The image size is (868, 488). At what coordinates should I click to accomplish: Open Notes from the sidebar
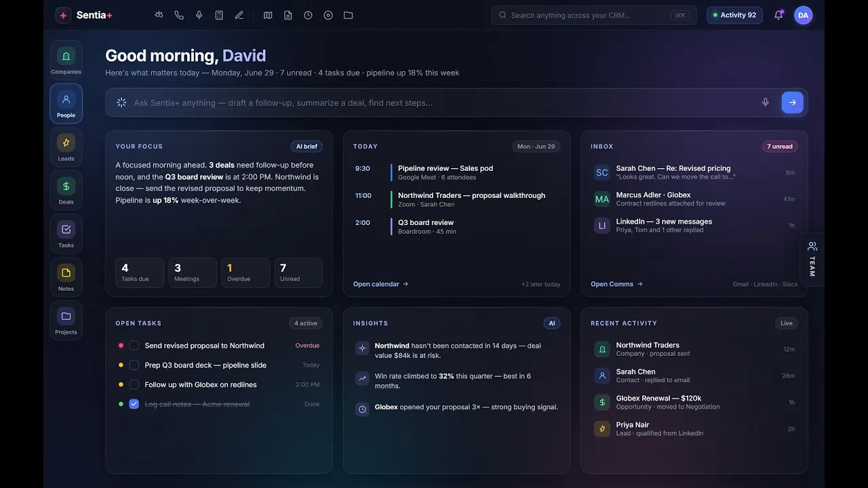coord(66,277)
